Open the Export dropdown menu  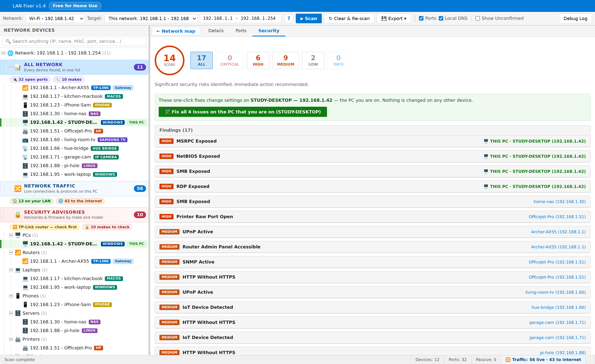[394, 18]
